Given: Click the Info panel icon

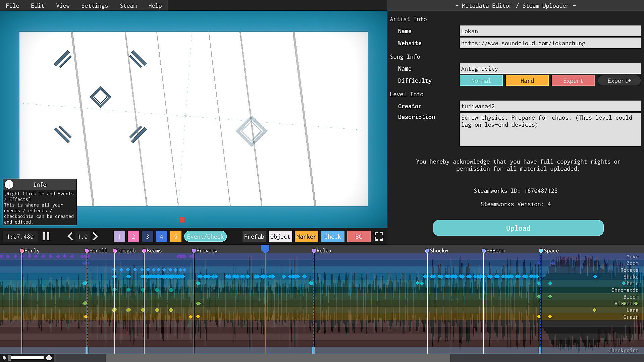Looking at the screenshot, I should point(9,184).
